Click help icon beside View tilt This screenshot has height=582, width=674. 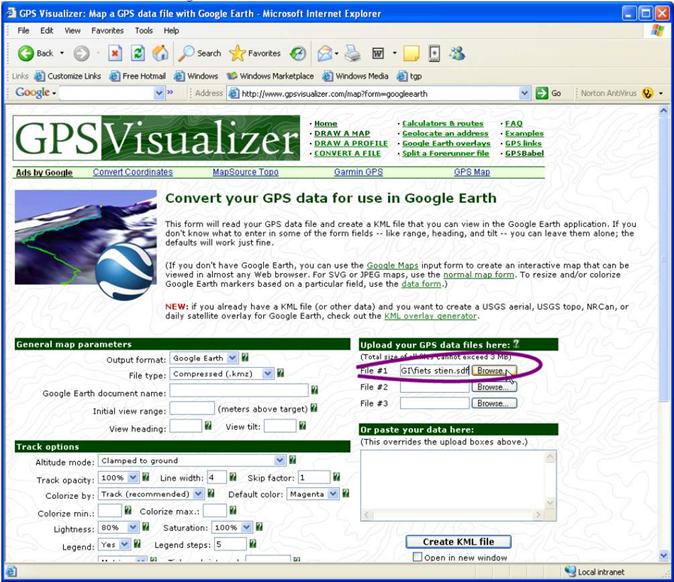click(303, 426)
